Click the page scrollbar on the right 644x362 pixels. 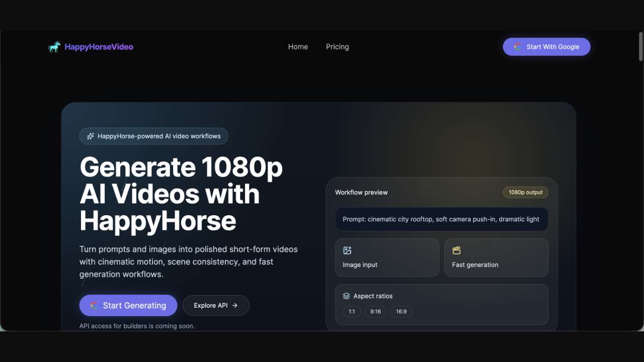639,46
